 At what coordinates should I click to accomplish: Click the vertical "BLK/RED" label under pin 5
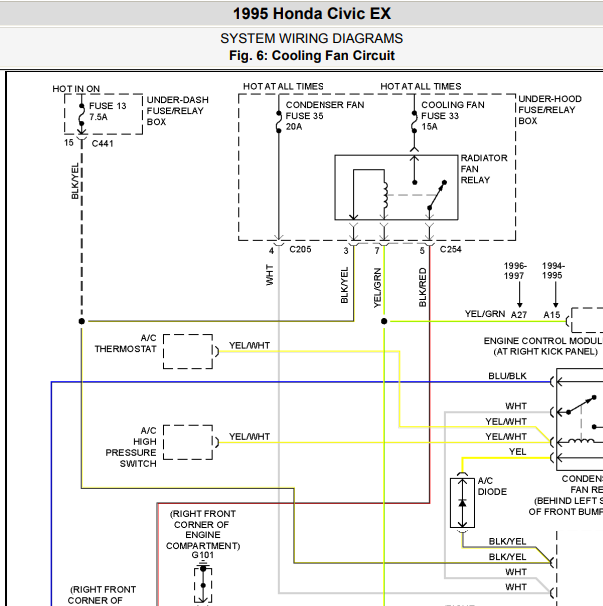422,287
